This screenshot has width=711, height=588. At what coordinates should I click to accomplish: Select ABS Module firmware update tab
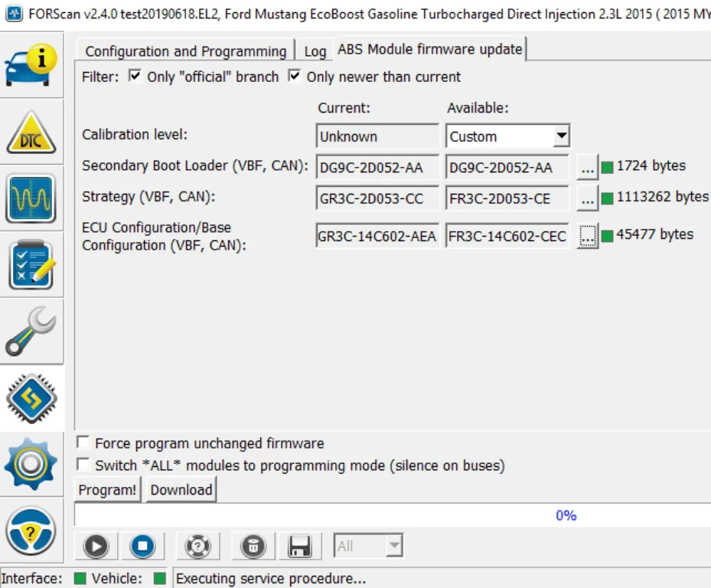pyautogui.click(x=430, y=49)
